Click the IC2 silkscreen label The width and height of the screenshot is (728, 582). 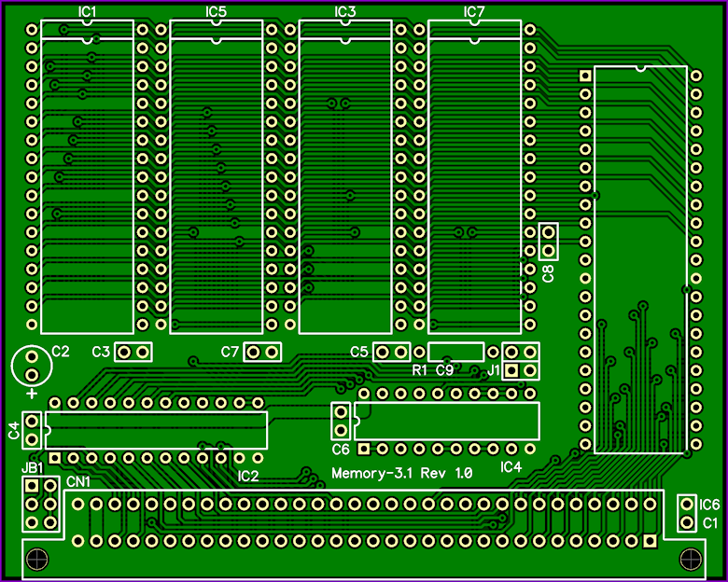(x=248, y=477)
